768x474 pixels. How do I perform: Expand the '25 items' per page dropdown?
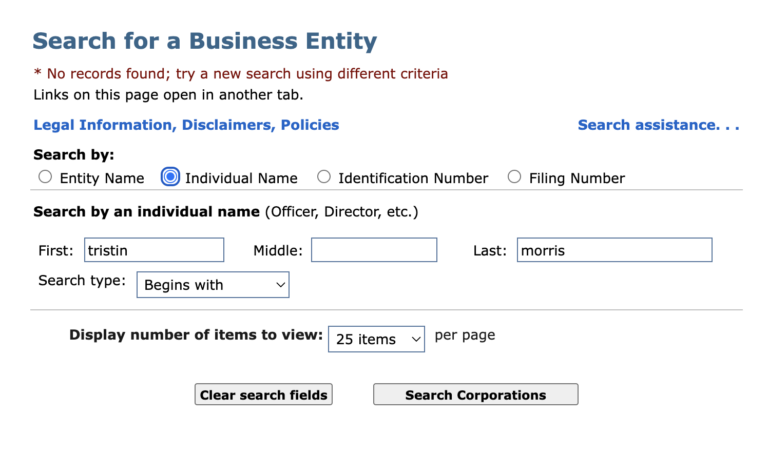(376, 339)
